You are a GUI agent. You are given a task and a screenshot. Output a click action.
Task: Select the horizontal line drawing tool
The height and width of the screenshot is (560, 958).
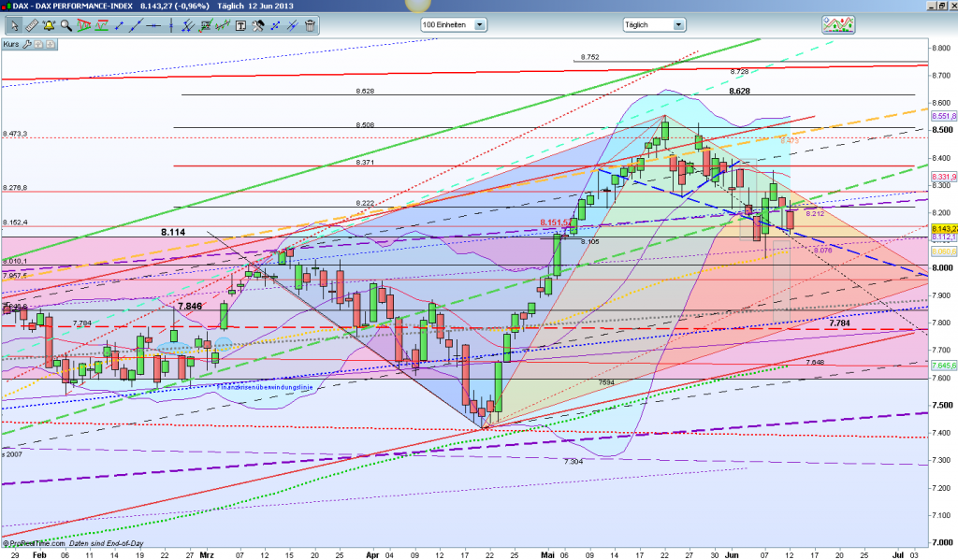(153, 25)
